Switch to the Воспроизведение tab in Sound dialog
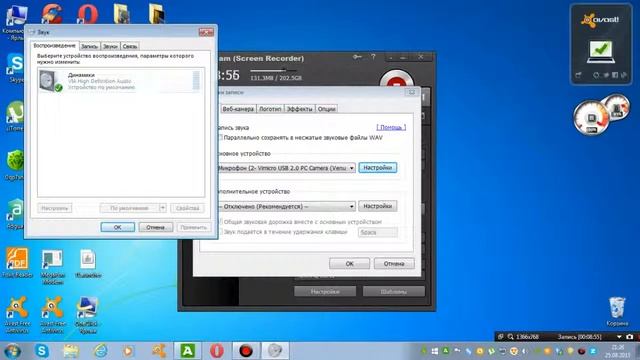The height and width of the screenshot is (360, 640). [x=55, y=46]
